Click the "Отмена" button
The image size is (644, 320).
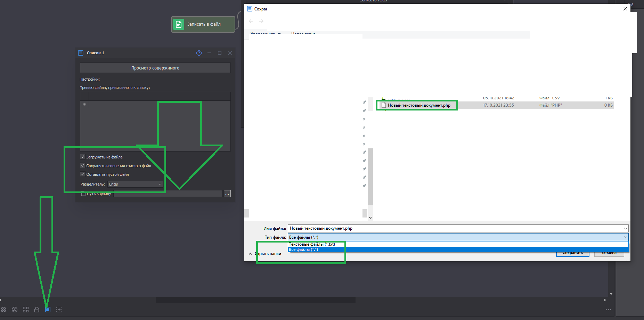609,253
